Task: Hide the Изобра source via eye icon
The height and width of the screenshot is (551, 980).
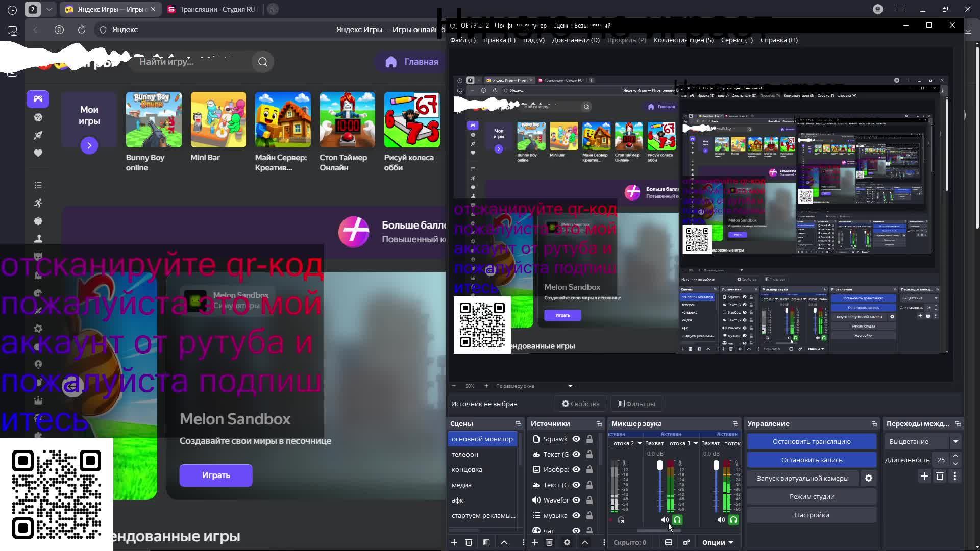Action: tap(576, 469)
